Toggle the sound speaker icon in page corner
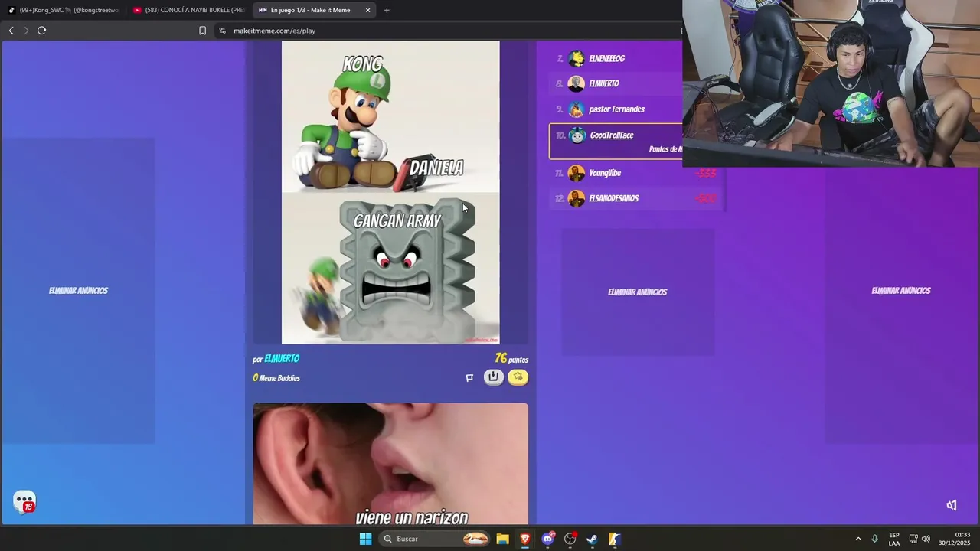Viewport: 980px width, 551px height. click(x=952, y=505)
